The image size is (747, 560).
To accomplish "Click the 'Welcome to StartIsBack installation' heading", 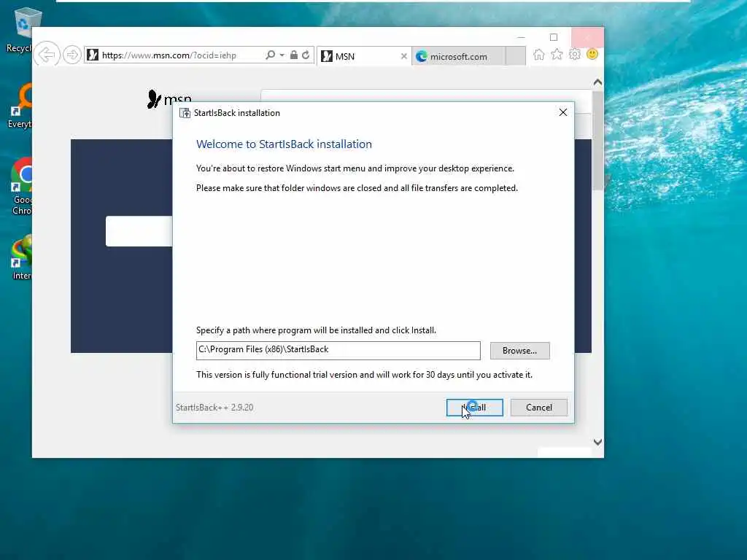I will pyautogui.click(x=284, y=144).
